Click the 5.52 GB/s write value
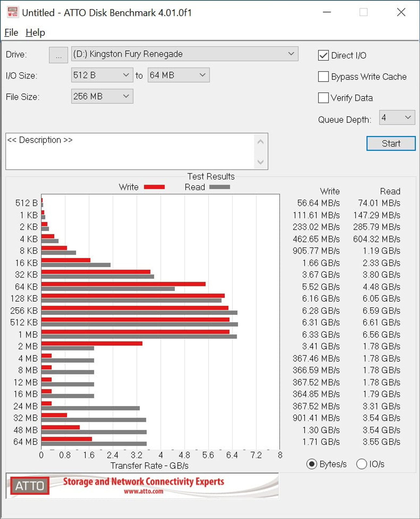This screenshot has width=420, height=519. [x=321, y=287]
